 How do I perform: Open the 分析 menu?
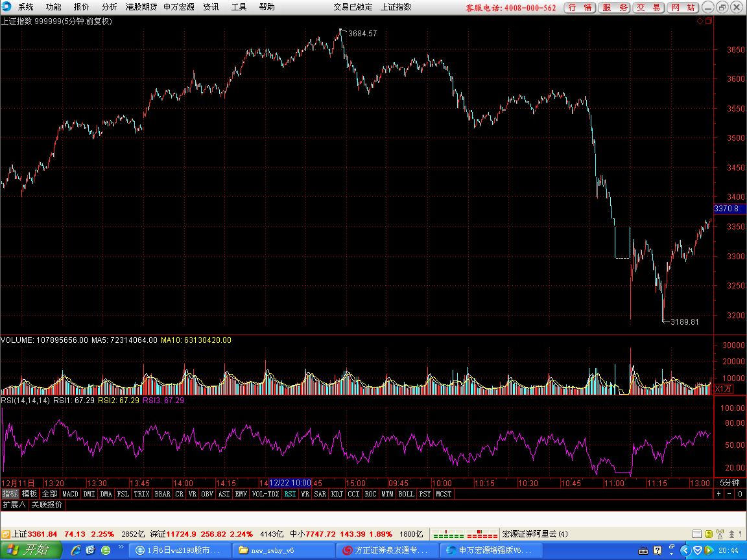(x=109, y=7)
